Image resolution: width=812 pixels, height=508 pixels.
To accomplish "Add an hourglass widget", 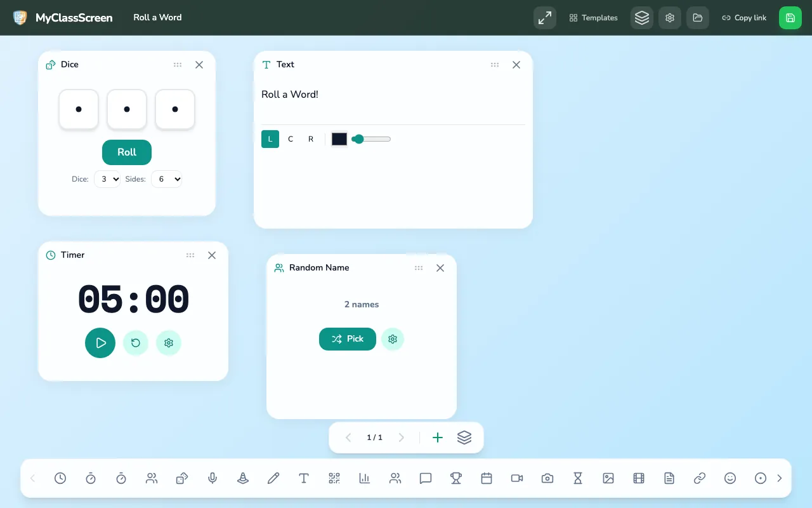I will click(578, 478).
